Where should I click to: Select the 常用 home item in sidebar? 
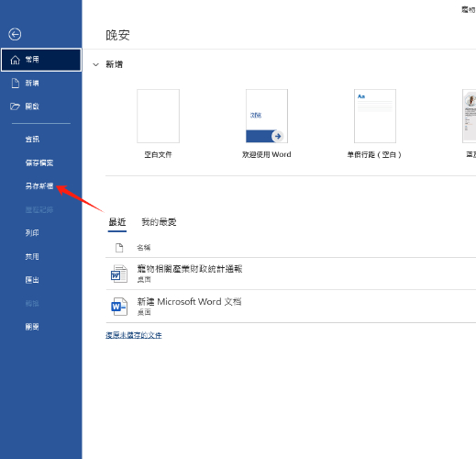click(41, 60)
